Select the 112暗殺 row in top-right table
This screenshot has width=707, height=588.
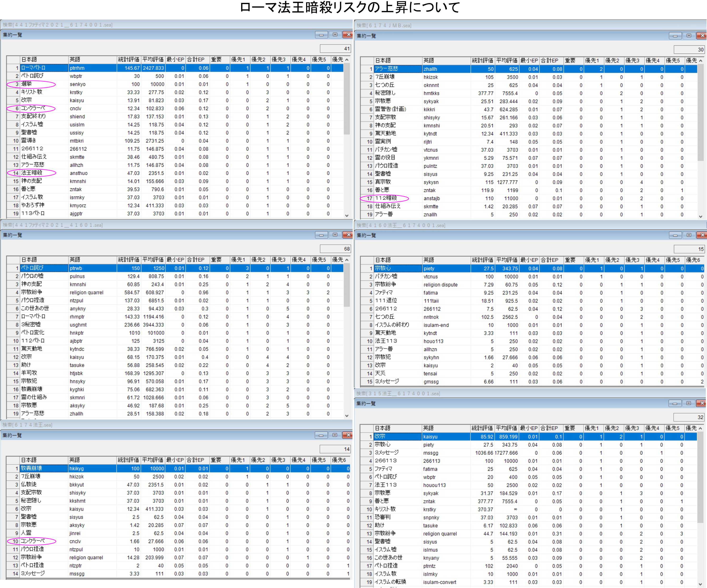tap(386, 198)
